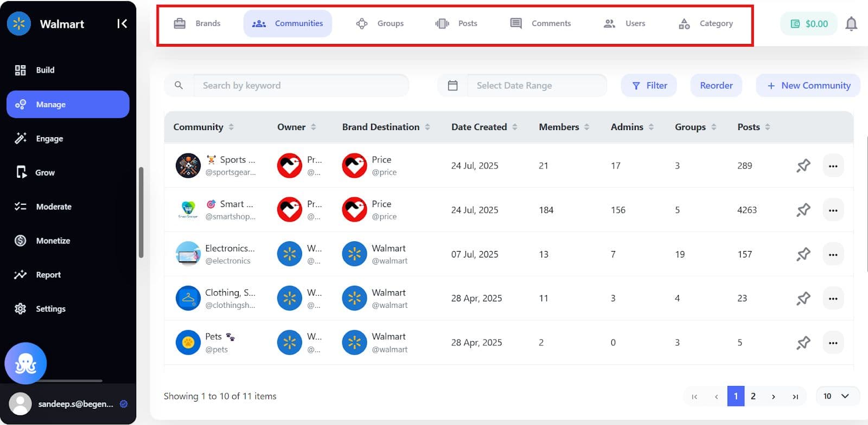Click the search magnifier icon
The image size is (868, 425).
[178, 85]
